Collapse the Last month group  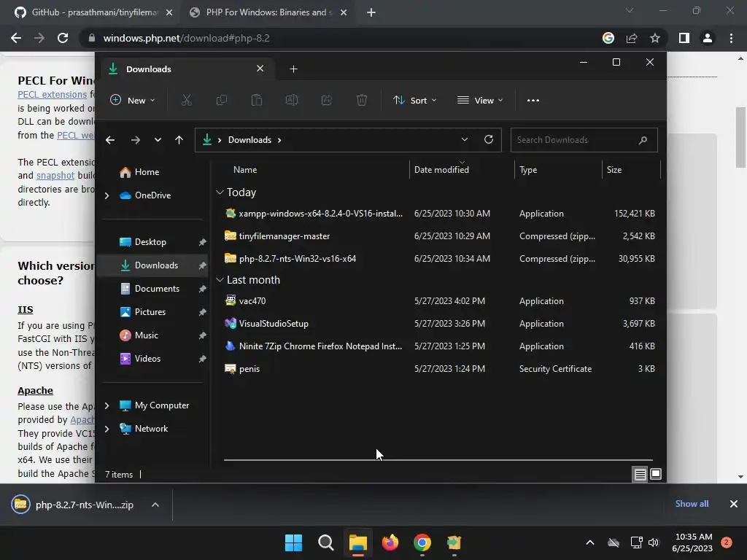220,280
